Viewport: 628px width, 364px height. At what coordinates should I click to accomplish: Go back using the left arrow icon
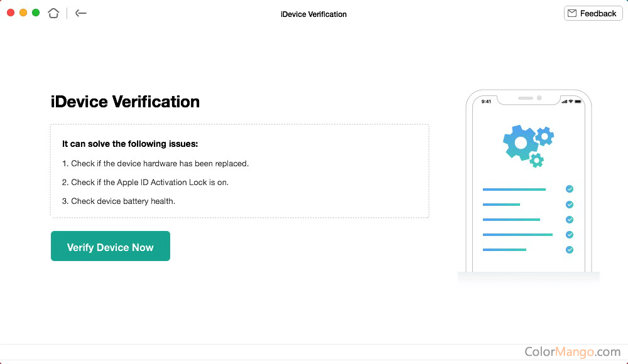(80, 13)
